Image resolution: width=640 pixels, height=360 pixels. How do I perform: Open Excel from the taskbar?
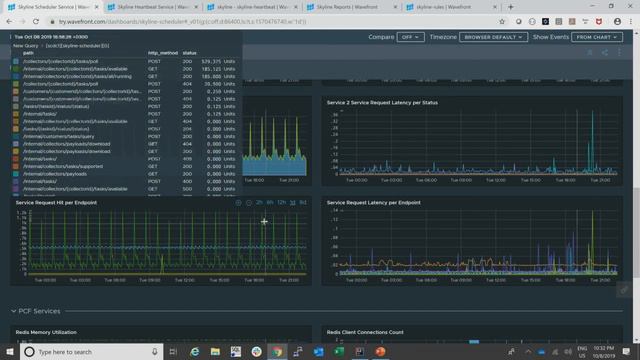[x=339, y=351]
